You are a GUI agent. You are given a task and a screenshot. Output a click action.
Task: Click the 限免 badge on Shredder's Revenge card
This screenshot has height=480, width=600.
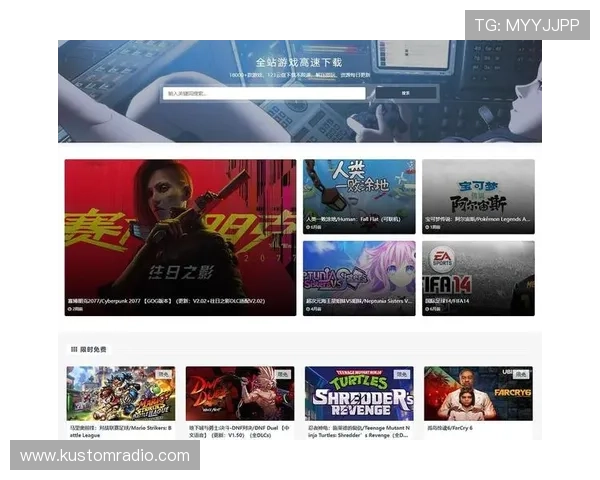[401, 374]
